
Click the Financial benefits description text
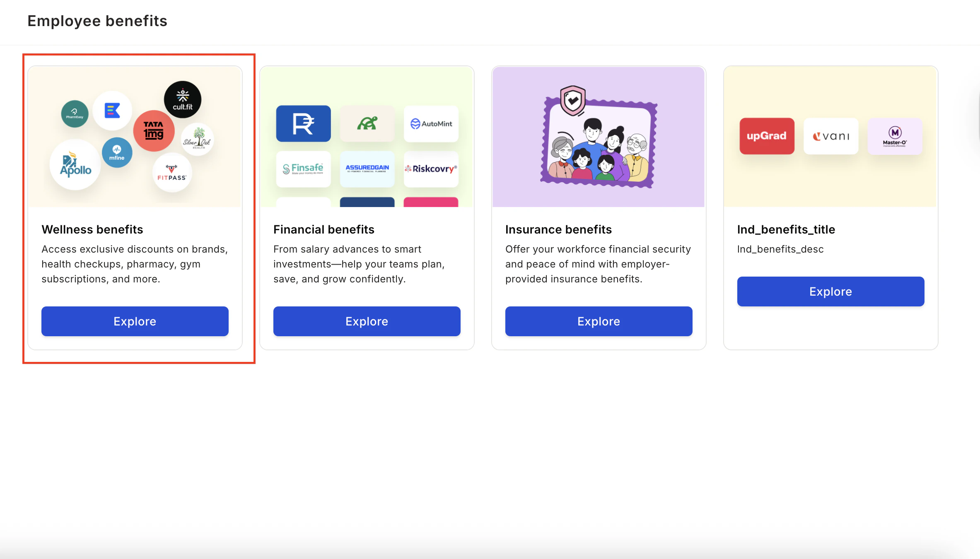tap(359, 264)
